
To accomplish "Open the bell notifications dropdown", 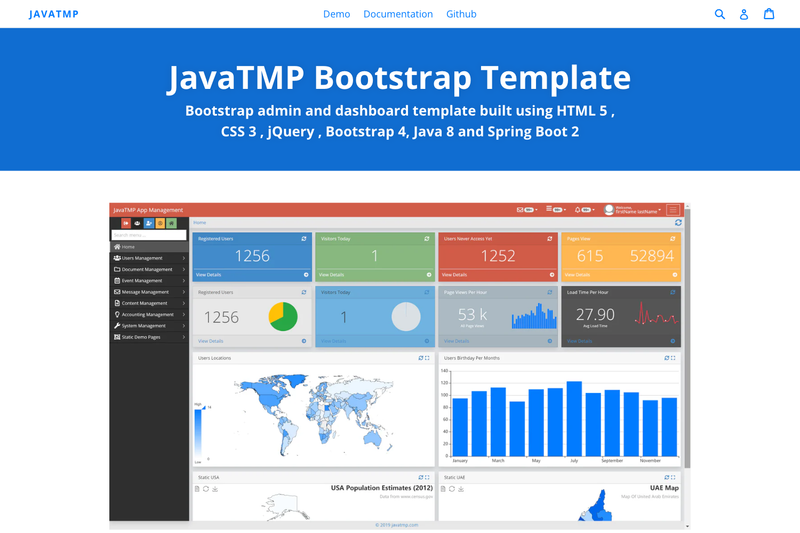I will click(x=585, y=210).
